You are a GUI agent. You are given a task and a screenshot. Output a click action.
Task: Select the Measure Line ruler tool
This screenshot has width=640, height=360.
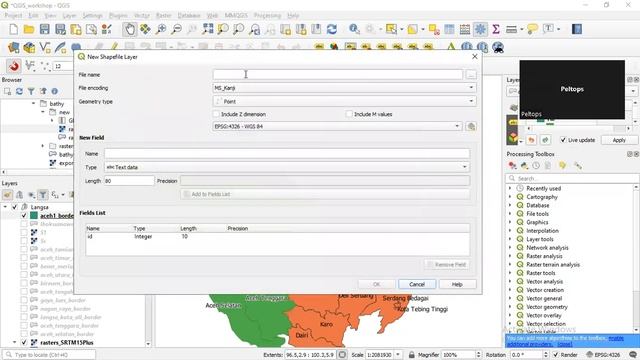(x=511, y=29)
